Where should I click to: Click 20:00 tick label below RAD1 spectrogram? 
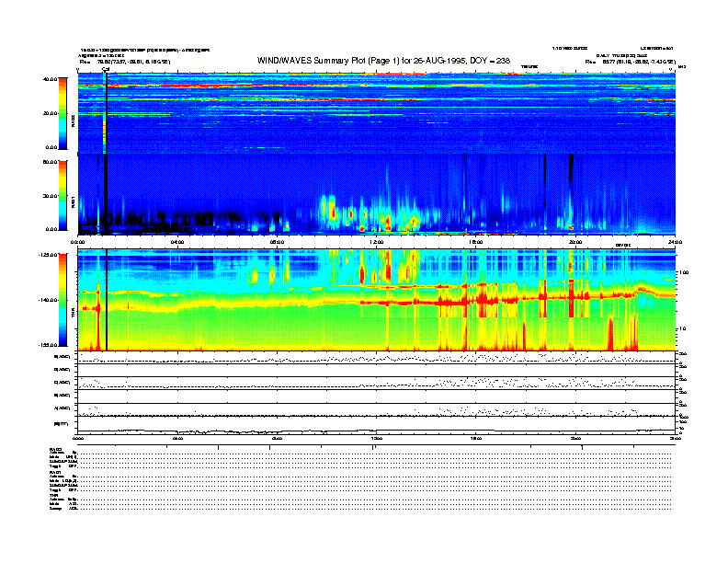click(575, 242)
